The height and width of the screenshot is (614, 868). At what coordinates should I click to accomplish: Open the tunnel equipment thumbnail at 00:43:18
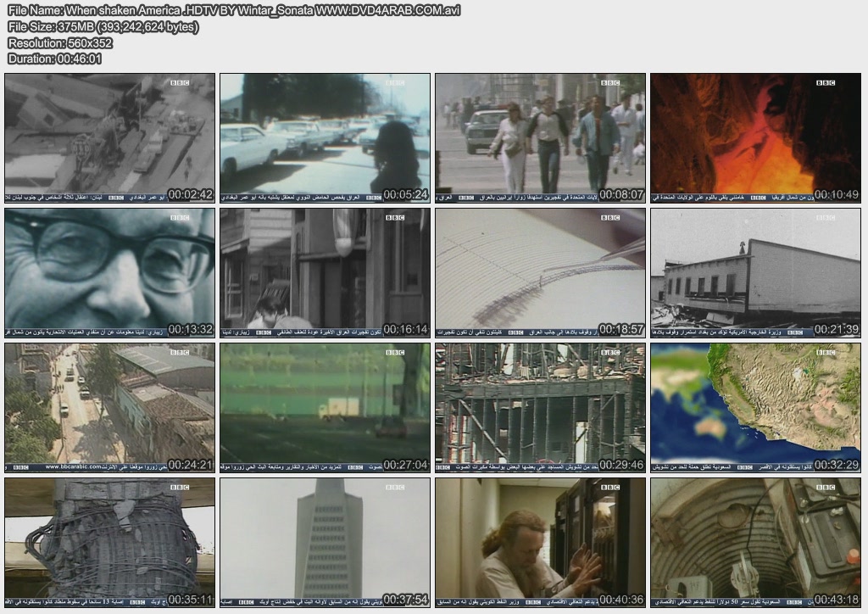pyautogui.click(x=755, y=543)
